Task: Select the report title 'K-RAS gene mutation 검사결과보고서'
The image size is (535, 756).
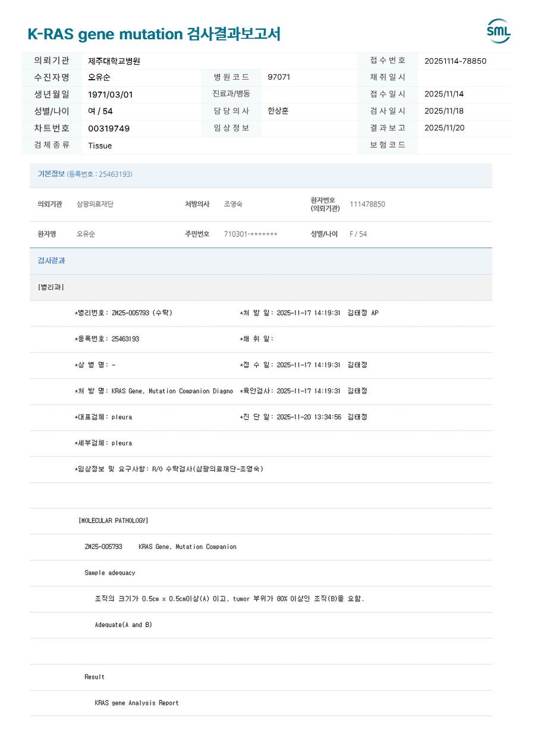Action: [x=154, y=34]
